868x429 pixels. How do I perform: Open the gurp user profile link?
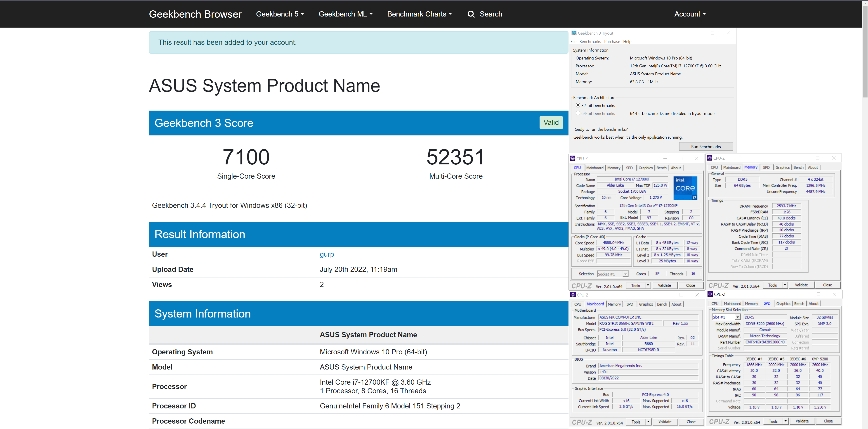pos(326,254)
